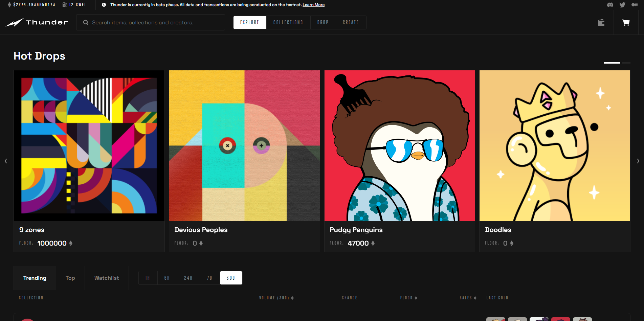The height and width of the screenshot is (321, 644).
Task: Click the previous carousel arrow on left
Action: pos(6,161)
